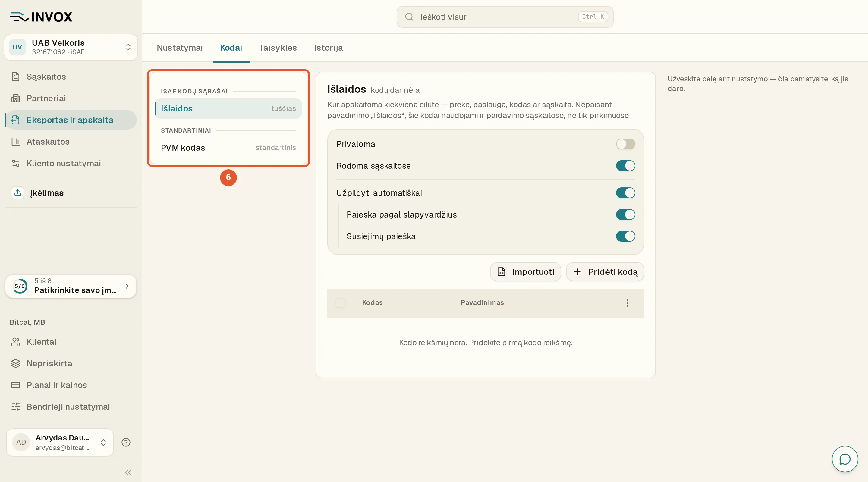The height and width of the screenshot is (482, 868).
Task: Switch to the Nustatymai tab
Action: (x=180, y=48)
